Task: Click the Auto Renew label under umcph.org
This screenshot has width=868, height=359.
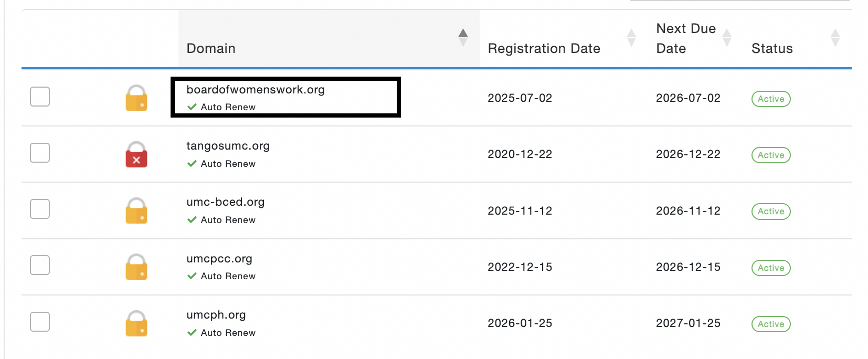Action: pos(228,333)
